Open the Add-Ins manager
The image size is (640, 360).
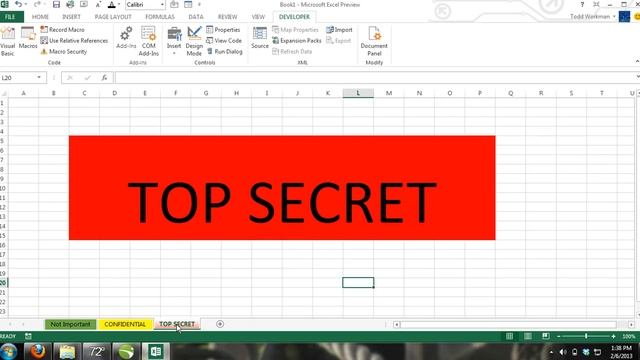click(126, 38)
